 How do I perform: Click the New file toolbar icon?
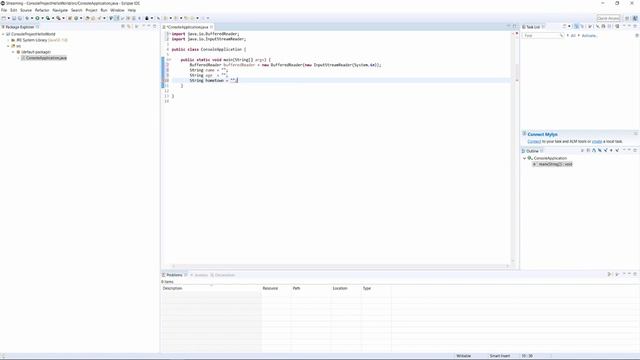pyautogui.click(x=4, y=18)
